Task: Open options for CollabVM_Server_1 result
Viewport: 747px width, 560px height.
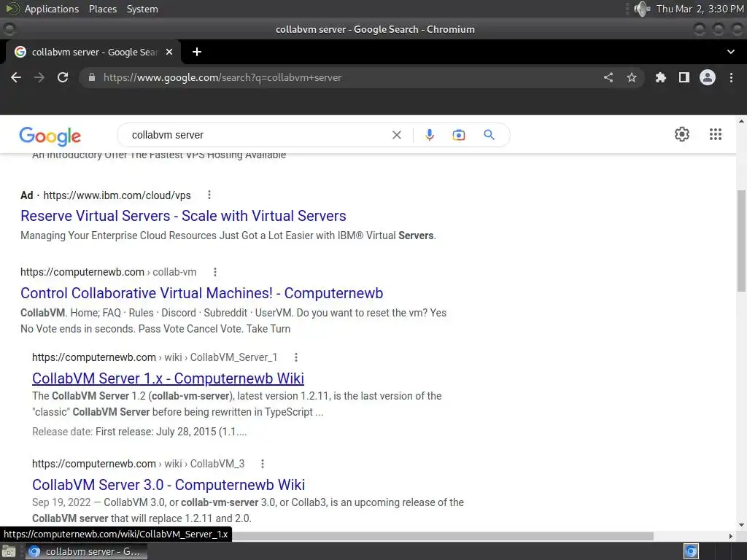Action: pyautogui.click(x=296, y=357)
